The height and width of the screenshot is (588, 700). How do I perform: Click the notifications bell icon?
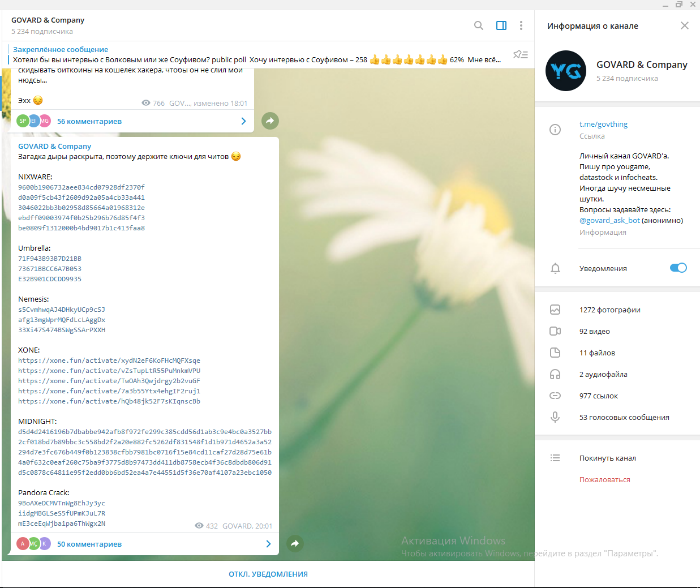[x=556, y=268]
